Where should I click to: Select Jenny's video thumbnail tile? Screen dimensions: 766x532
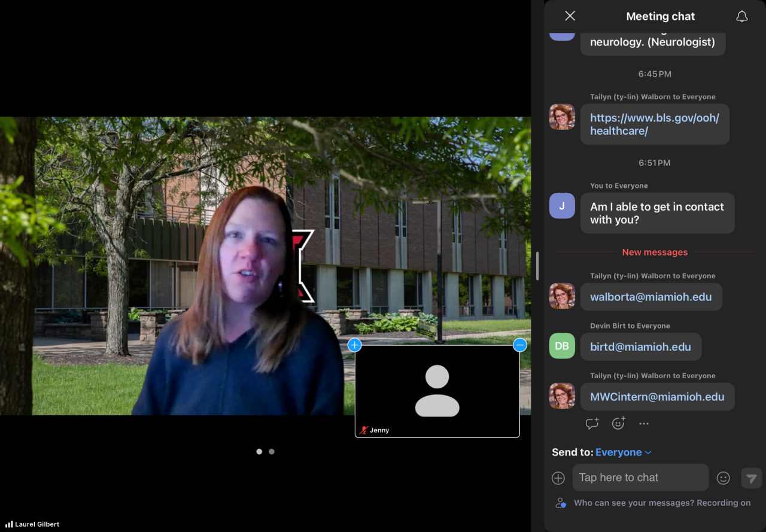click(437, 391)
